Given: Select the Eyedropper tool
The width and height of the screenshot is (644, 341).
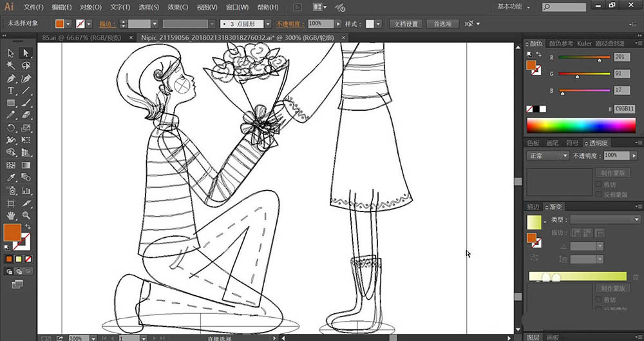Looking at the screenshot, I should (11, 177).
